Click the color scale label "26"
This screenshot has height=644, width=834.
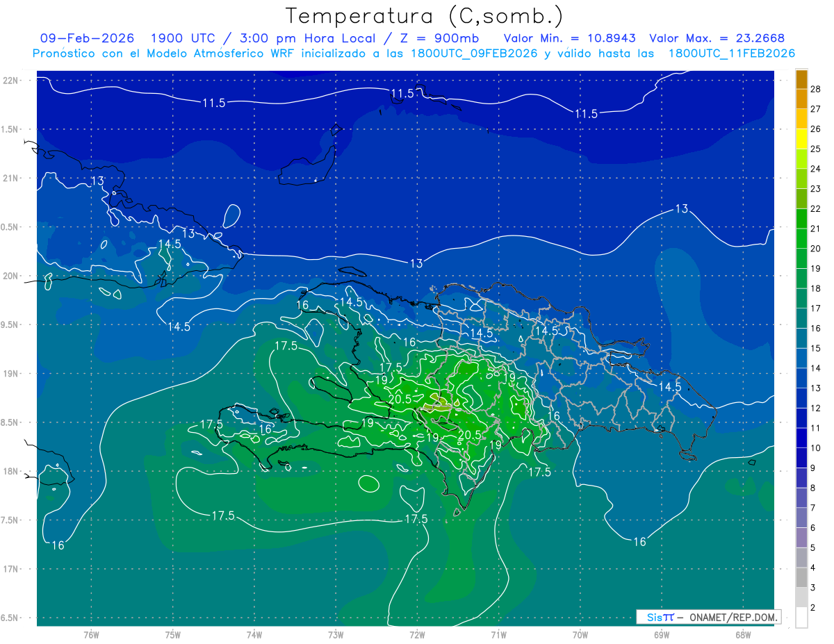click(816, 129)
